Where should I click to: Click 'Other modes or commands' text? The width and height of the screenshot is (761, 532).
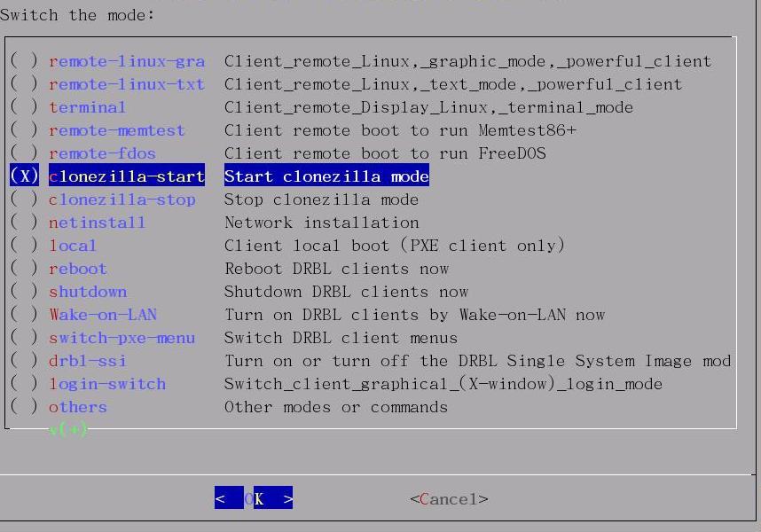[336, 407]
